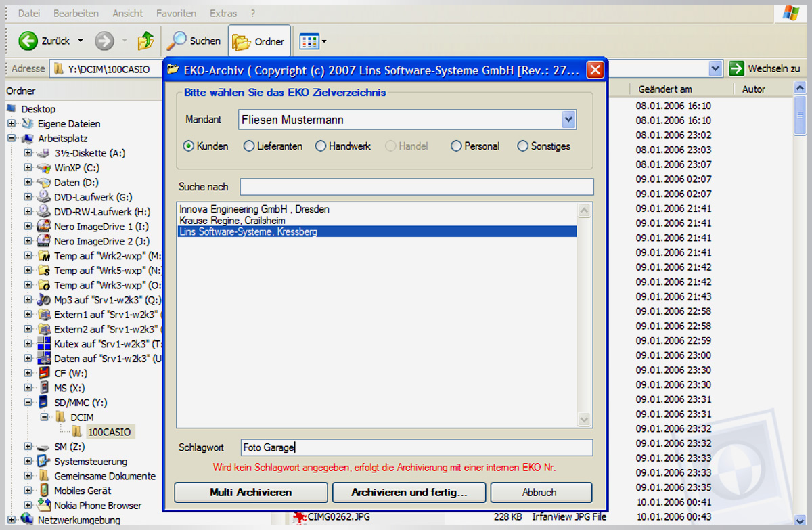Collapse the Arbeitsplatz tree node
Screen dimensions: 812x530
12,139
